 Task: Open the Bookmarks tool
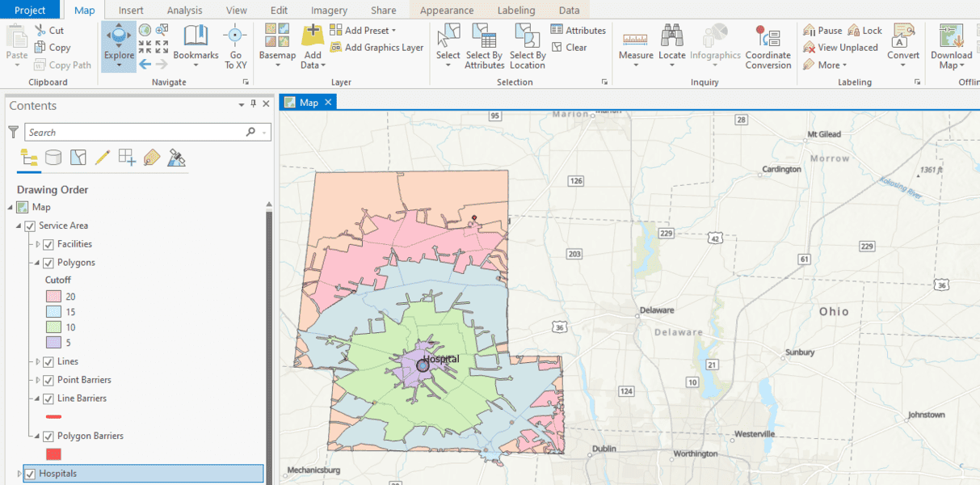click(196, 36)
